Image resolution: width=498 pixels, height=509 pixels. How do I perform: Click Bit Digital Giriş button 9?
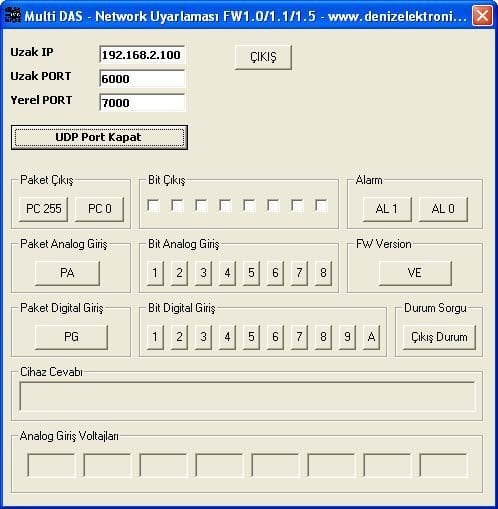point(347,337)
